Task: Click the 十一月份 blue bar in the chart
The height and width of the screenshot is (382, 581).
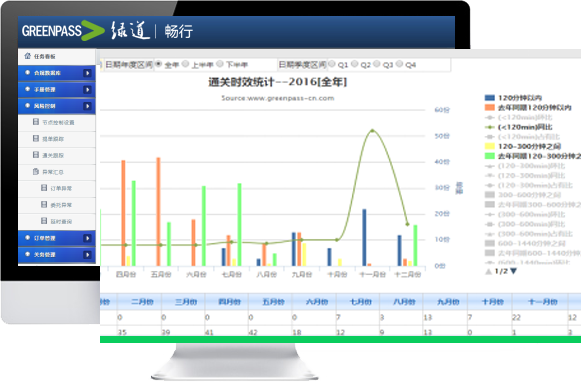Action: (364, 237)
